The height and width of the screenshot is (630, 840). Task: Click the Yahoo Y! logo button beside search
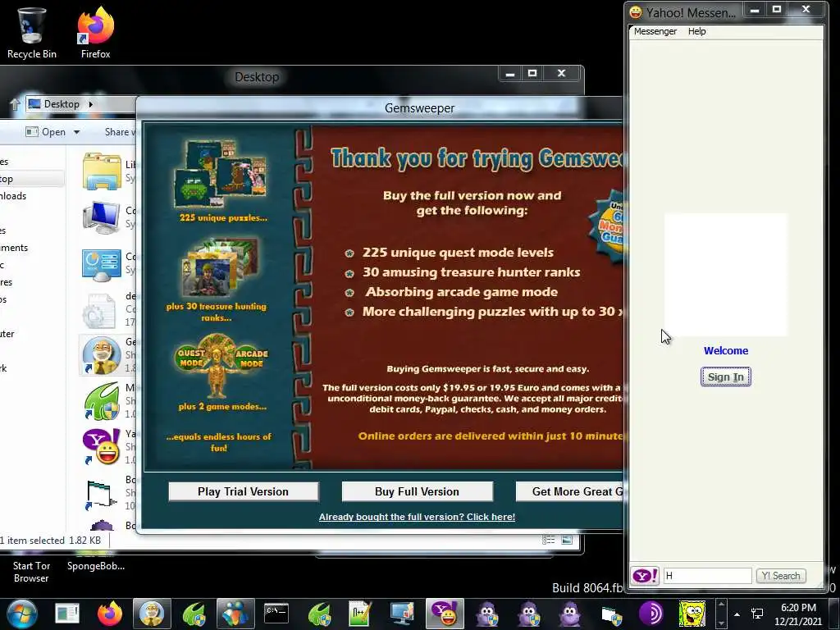coord(645,576)
